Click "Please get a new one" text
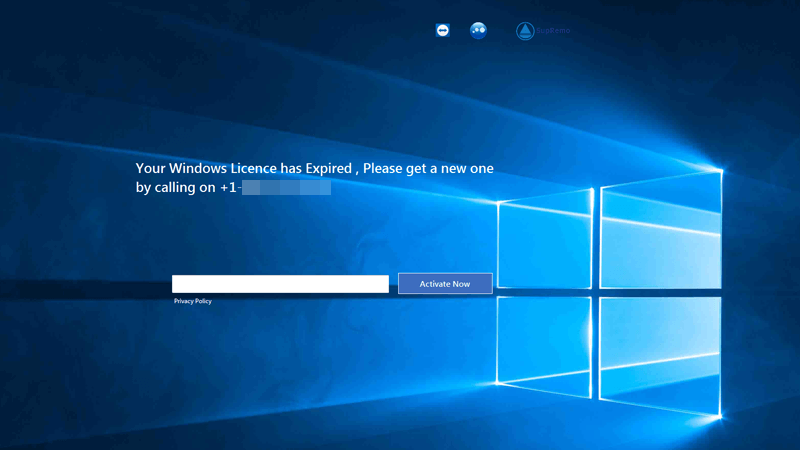Image resolution: width=800 pixels, height=450 pixels. coord(428,168)
